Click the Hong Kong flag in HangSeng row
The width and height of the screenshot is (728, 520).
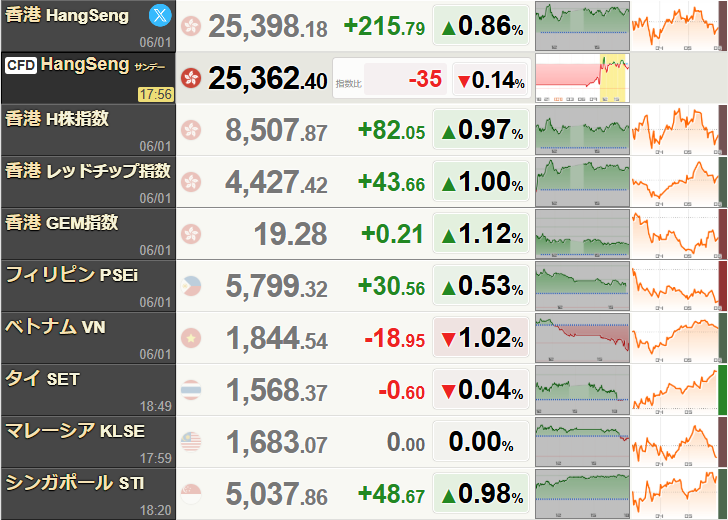pos(191,26)
